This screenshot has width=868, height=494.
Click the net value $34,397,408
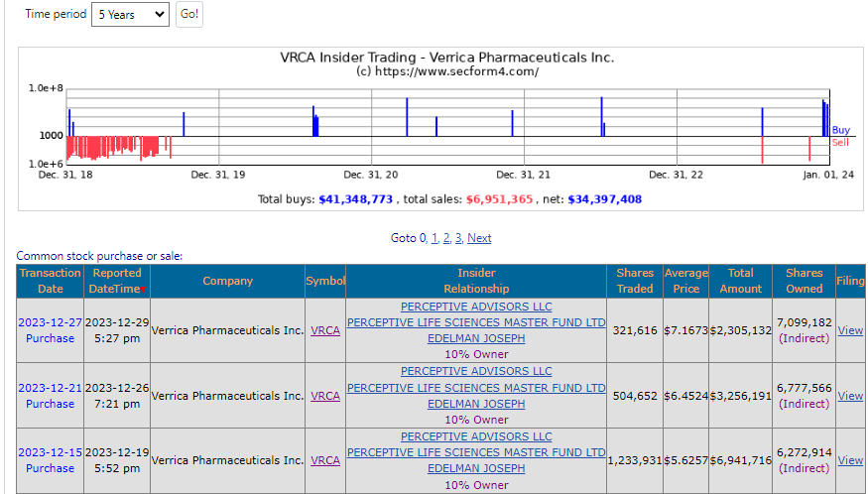[x=604, y=199]
